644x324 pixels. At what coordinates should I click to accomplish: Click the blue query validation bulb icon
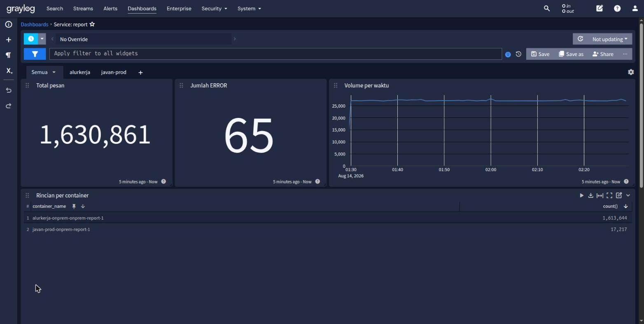[508, 54]
